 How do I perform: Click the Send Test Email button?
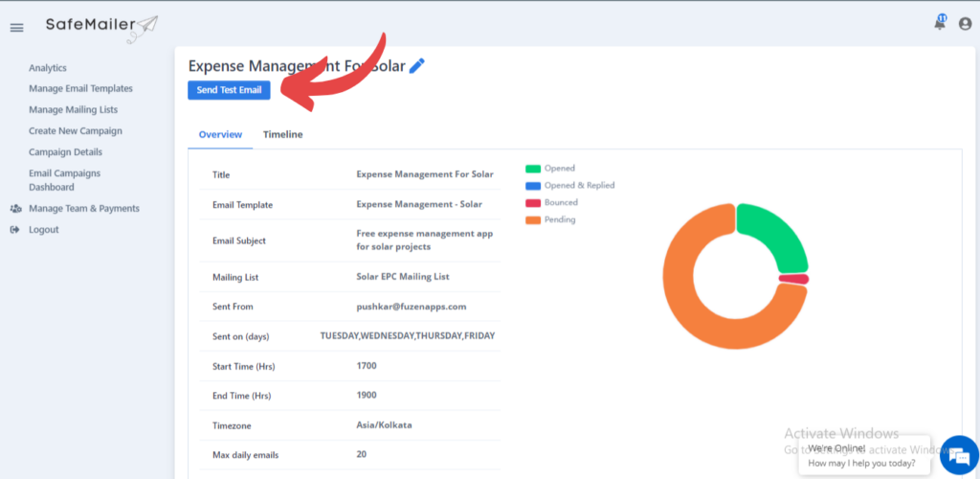(x=229, y=90)
